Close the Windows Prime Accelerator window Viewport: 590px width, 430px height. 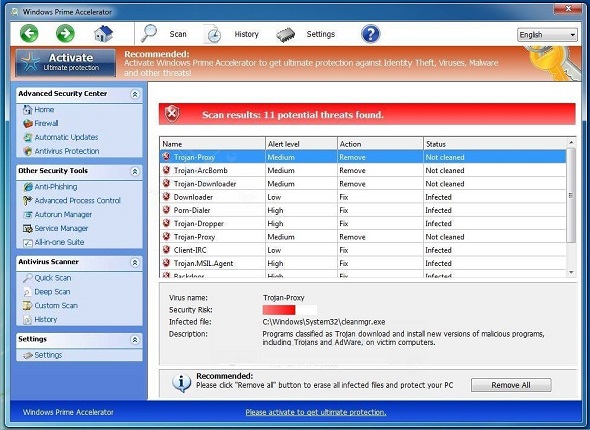[x=568, y=8]
